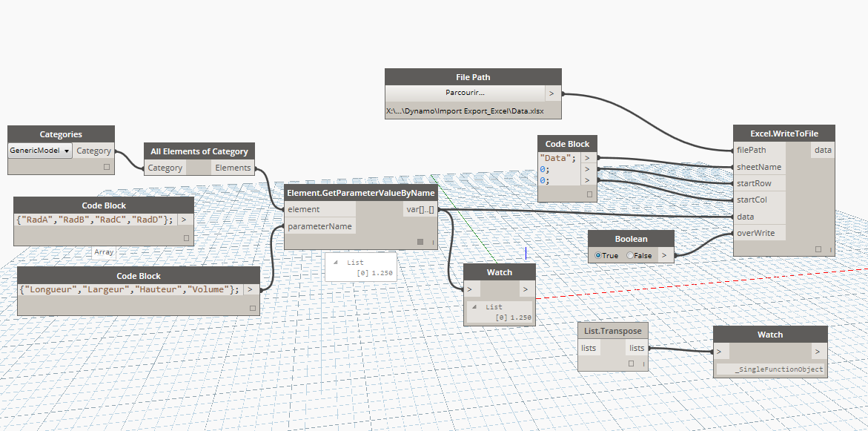
Task: Select the Excel.WriteToFile node title bar
Action: click(x=784, y=134)
